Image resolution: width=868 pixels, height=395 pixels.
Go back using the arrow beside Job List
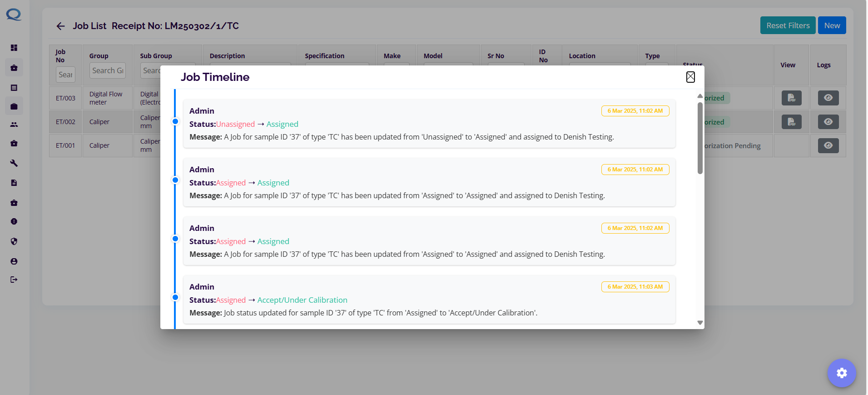(60, 26)
